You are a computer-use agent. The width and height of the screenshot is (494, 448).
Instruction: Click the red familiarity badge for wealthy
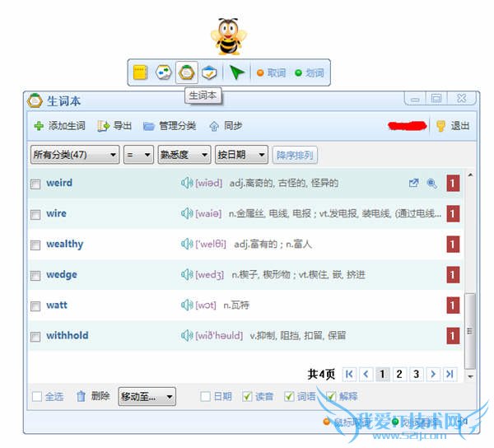(x=453, y=244)
